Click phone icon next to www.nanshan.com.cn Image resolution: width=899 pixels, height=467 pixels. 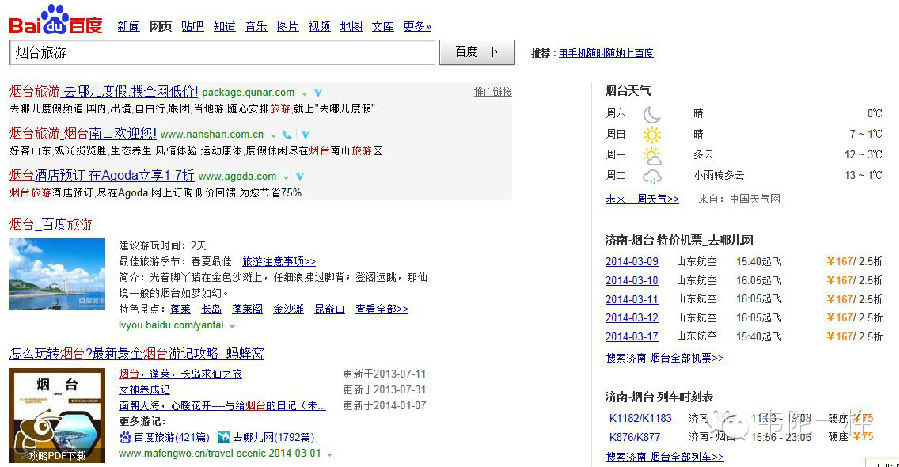point(287,135)
